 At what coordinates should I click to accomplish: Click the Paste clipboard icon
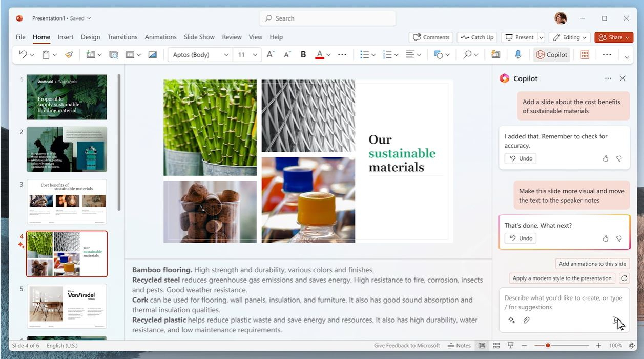[x=46, y=54]
